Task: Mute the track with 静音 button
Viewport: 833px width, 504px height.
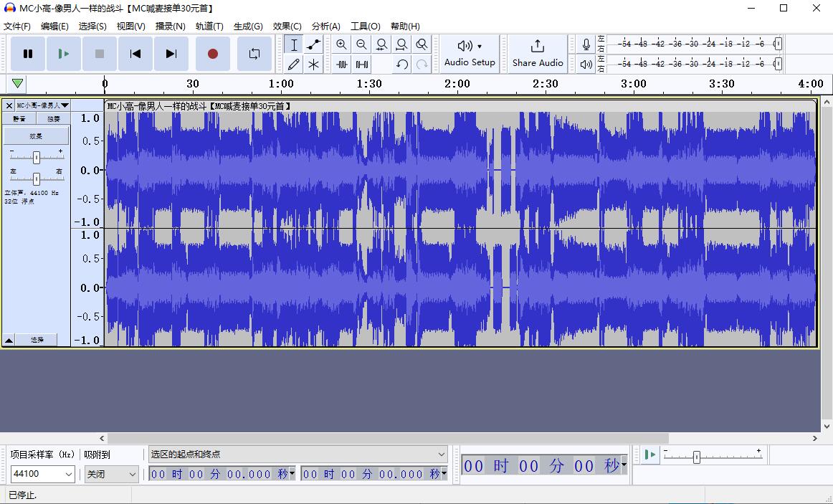Action: 19,119
